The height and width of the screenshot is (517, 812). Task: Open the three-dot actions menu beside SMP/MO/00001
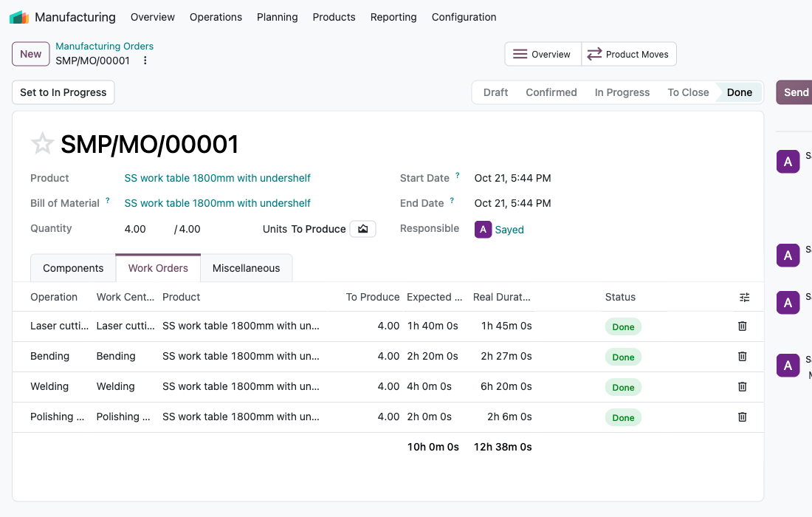click(145, 61)
